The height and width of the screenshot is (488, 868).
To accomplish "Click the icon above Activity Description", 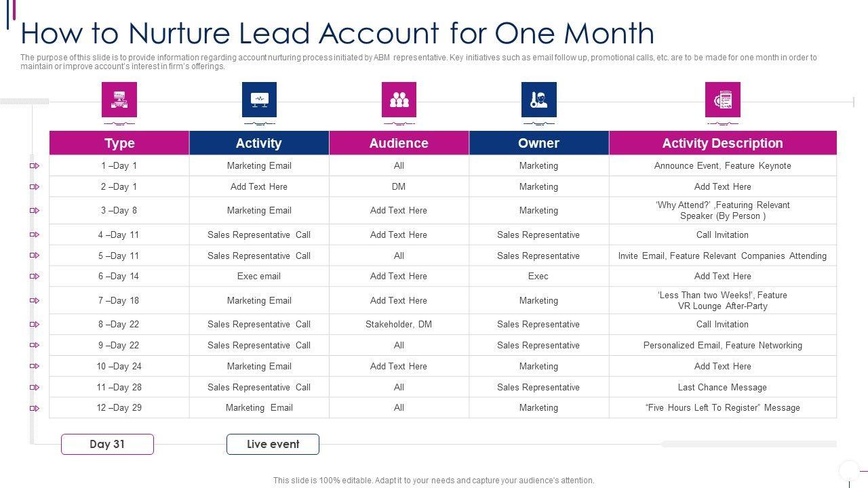I will click(x=722, y=100).
